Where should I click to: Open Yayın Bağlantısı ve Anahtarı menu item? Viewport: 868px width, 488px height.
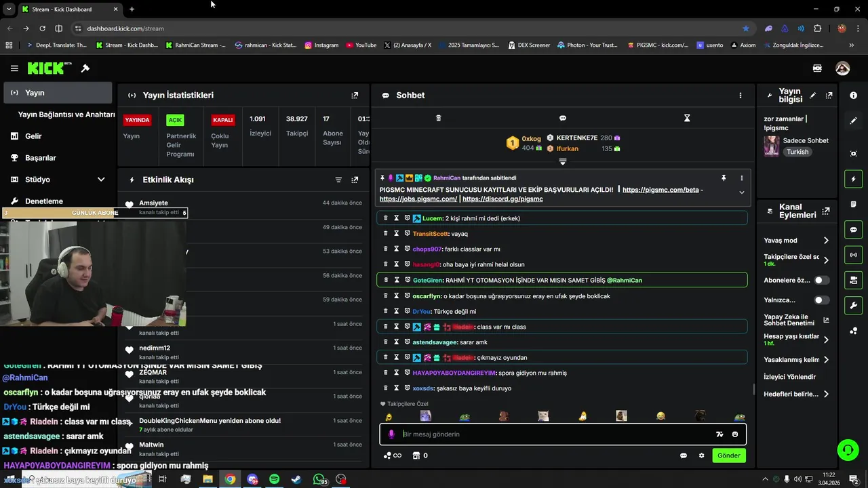(x=66, y=115)
